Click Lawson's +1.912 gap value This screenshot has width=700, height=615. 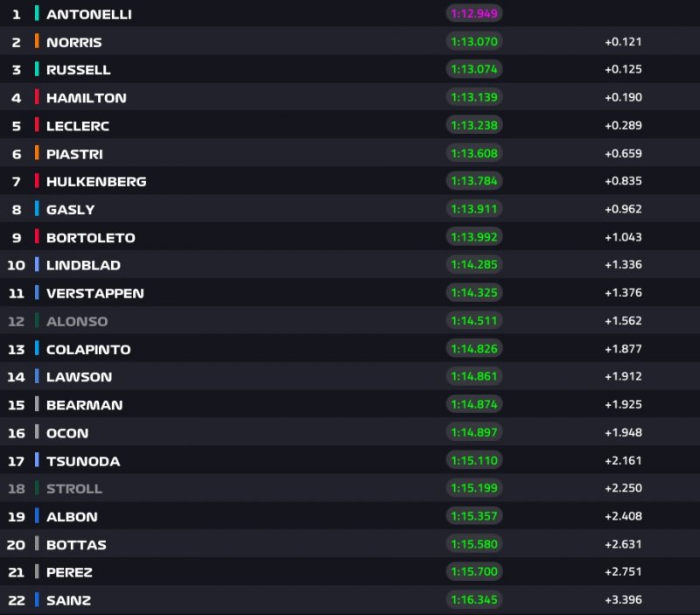[623, 377]
